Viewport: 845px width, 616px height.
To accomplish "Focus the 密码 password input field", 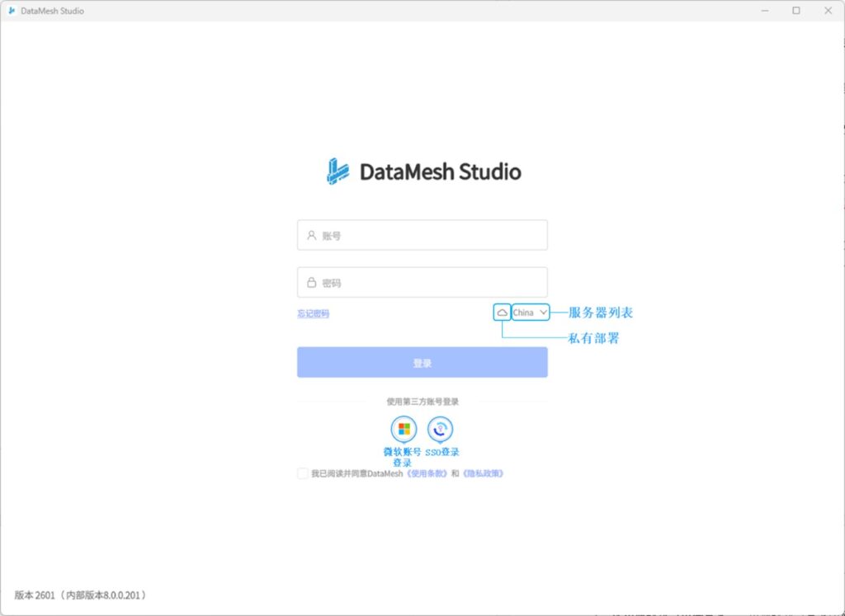I will pyautogui.click(x=429, y=282).
